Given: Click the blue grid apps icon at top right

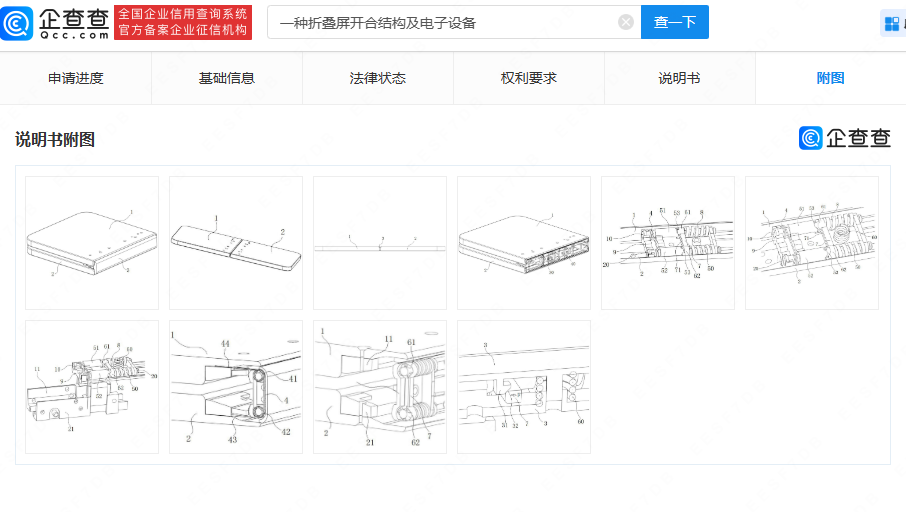Looking at the screenshot, I should pyautogui.click(x=892, y=24).
